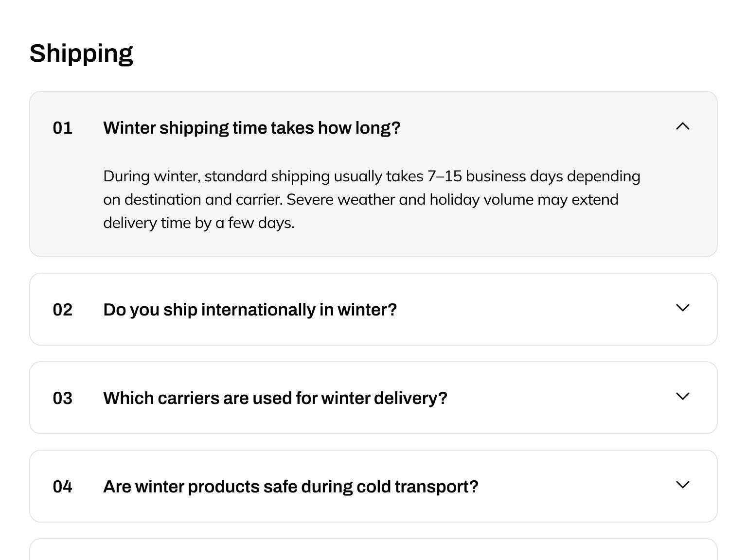747x560 pixels.
Task: Click the number 02 label
Action: point(62,310)
